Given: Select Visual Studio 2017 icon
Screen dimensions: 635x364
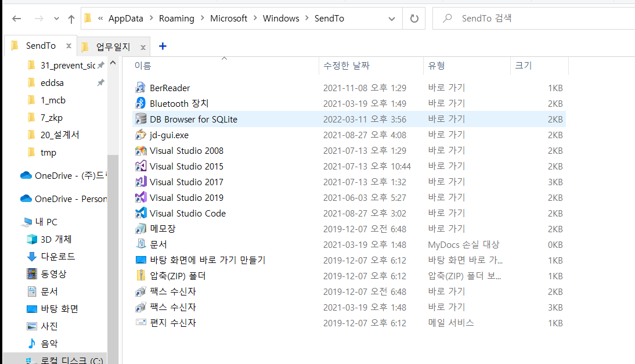Looking at the screenshot, I should [140, 182].
